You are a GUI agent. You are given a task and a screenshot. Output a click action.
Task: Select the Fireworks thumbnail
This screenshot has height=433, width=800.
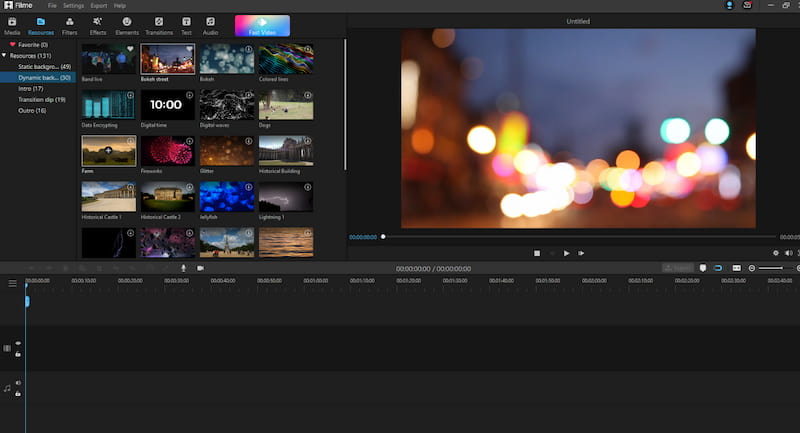tap(167, 151)
